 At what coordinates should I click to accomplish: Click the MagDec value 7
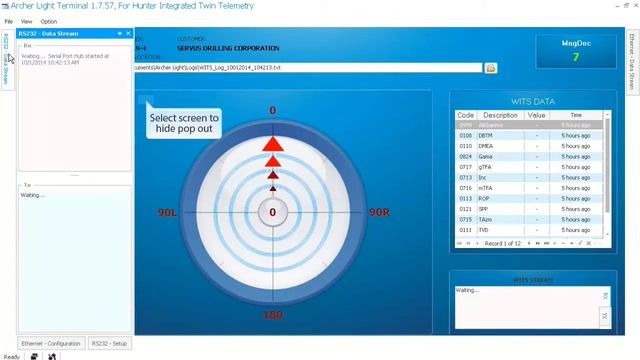[576, 57]
